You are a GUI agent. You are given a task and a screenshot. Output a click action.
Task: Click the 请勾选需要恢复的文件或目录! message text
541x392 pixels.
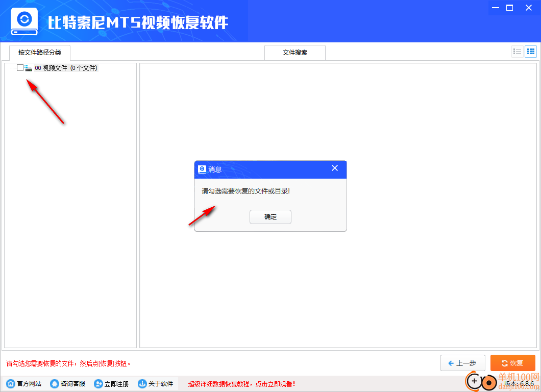245,191
